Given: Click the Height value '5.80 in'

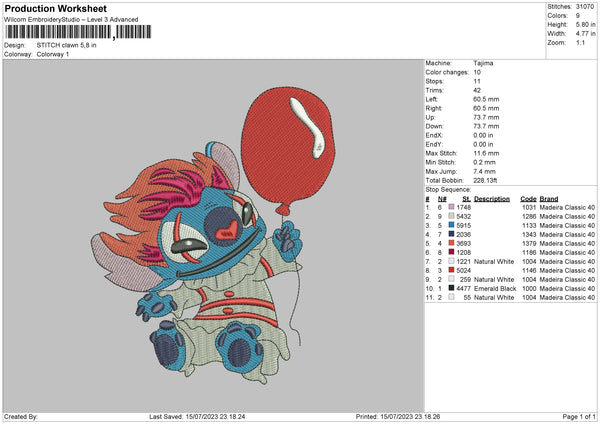Looking at the screenshot, I should 585,24.
